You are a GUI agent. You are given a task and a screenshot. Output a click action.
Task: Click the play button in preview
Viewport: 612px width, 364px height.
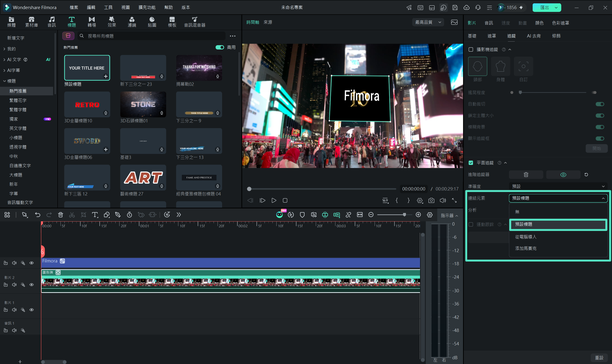pyautogui.click(x=274, y=200)
